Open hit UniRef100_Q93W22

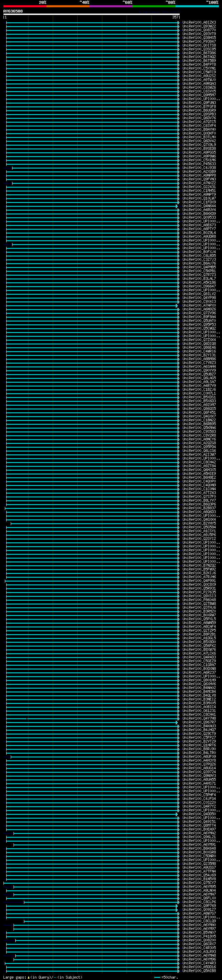pyautogui.click(x=199, y=26)
